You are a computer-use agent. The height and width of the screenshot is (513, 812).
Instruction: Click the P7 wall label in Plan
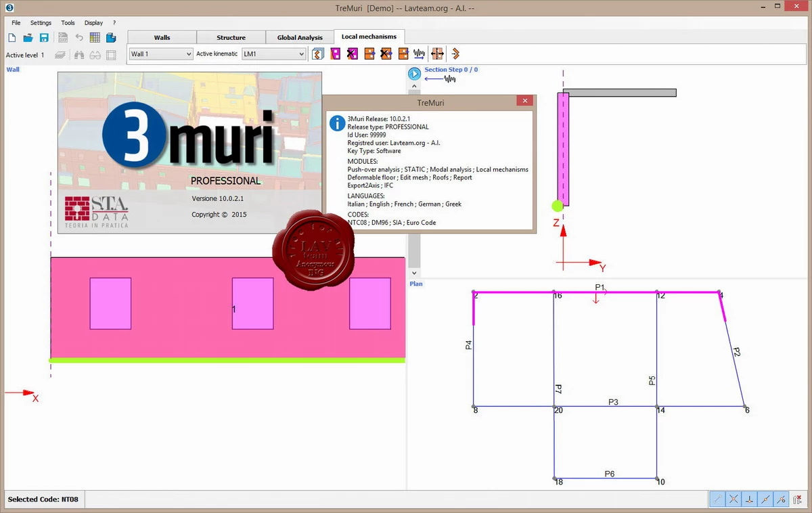click(x=559, y=389)
